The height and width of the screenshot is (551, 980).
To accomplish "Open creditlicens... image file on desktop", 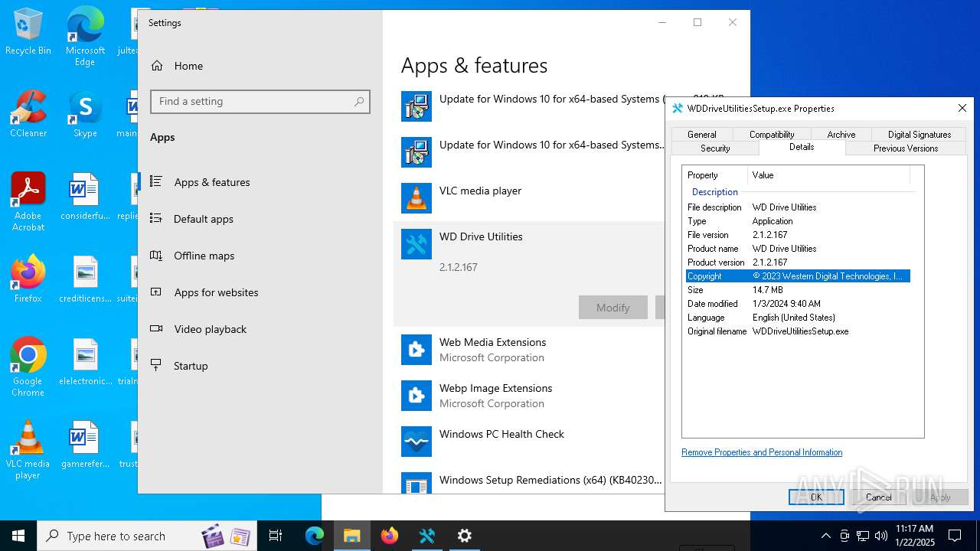I will (85, 279).
